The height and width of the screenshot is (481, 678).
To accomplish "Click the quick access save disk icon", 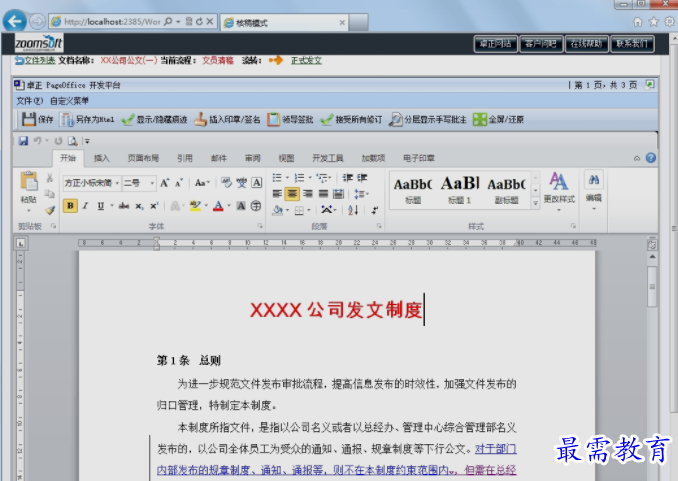I will [23, 141].
